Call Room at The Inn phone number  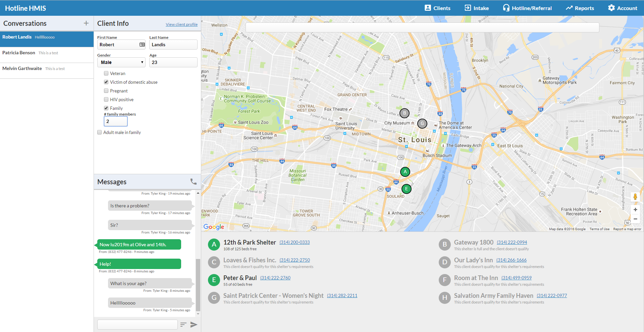(517, 278)
